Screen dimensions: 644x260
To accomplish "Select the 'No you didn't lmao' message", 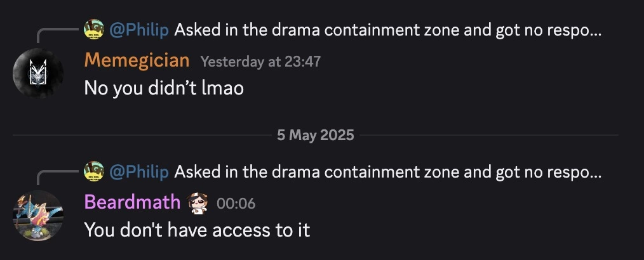I will coord(164,88).
